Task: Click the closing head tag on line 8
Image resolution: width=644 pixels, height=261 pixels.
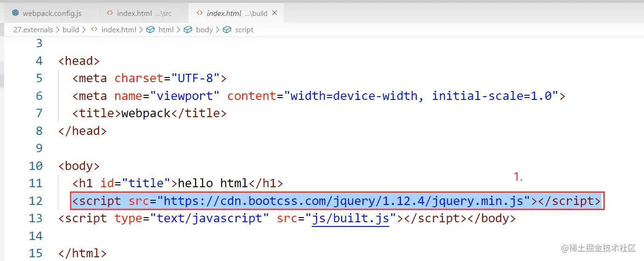Action: point(83,131)
